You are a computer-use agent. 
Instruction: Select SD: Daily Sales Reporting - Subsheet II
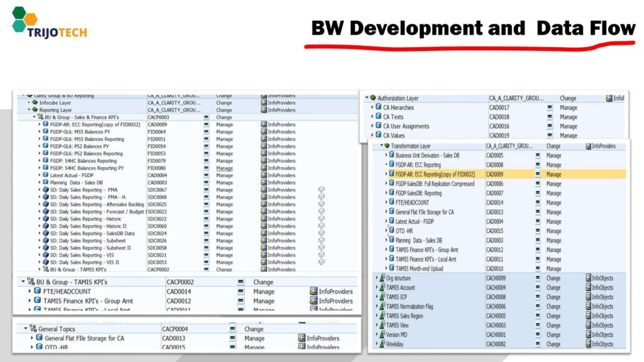point(91,248)
